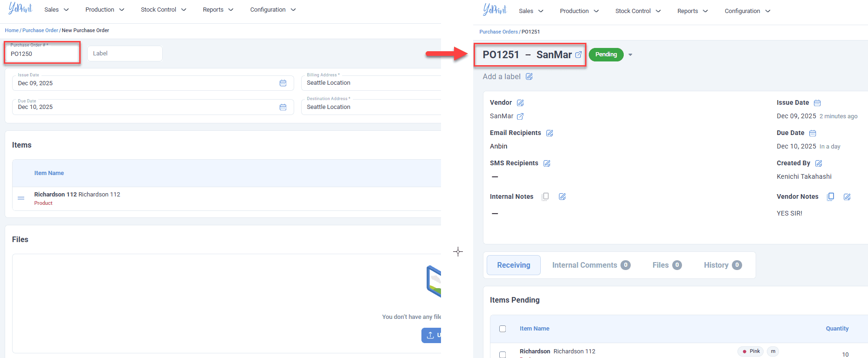The height and width of the screenshot is (358, 868).
Task: Click the edit icon next to Add a label
Action: pos(529,77)
